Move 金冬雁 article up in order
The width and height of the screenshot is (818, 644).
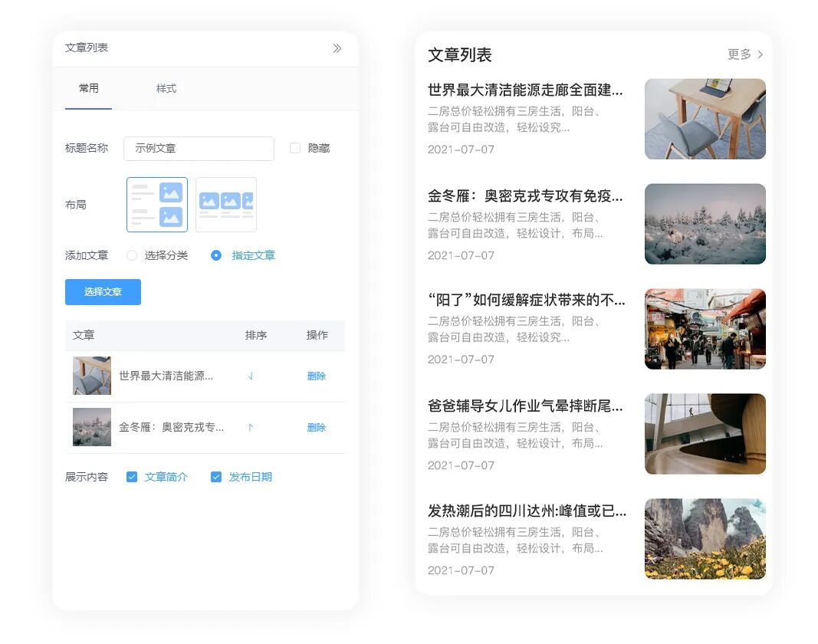click(x=251, y=428)
